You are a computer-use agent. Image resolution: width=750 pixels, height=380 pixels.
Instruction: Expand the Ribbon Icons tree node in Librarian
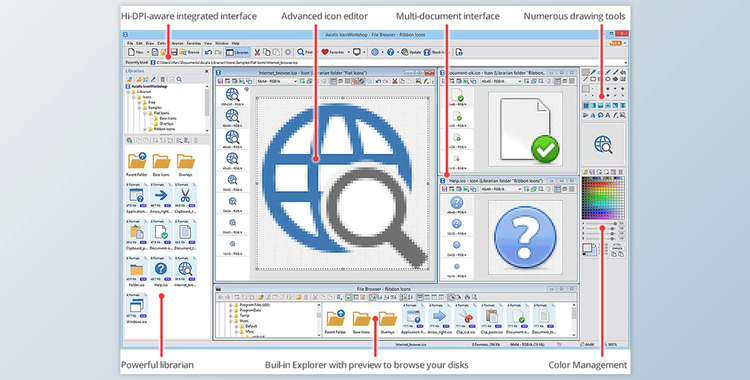145,129
